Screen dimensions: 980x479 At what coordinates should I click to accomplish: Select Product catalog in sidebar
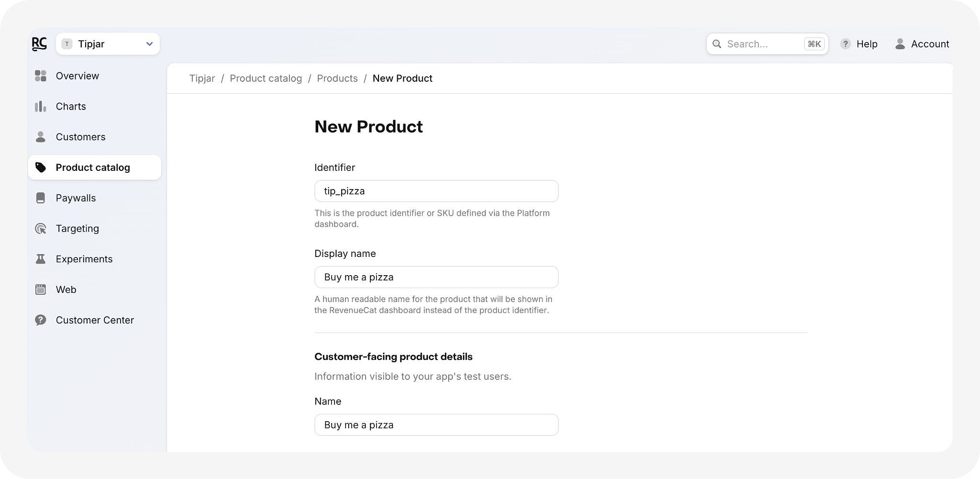[95, 167]
